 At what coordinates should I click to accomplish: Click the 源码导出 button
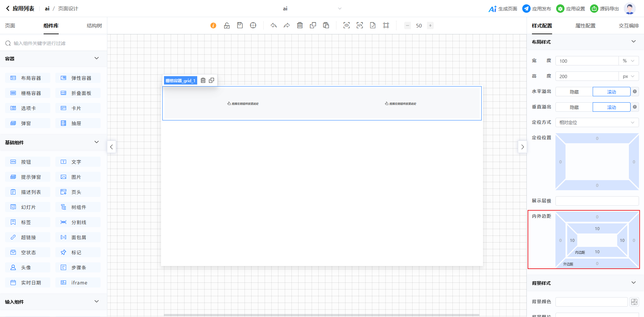(604, 9)
